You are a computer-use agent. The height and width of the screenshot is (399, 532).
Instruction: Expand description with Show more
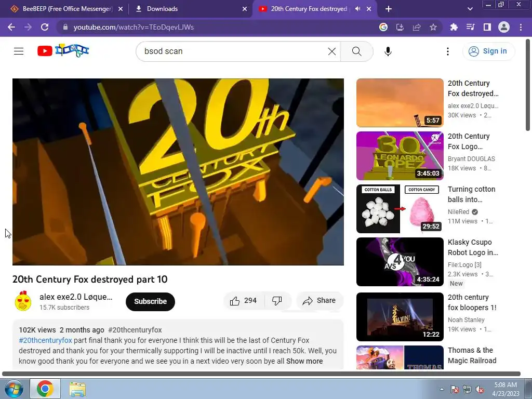pyautogui.click(x=304, y=361)
